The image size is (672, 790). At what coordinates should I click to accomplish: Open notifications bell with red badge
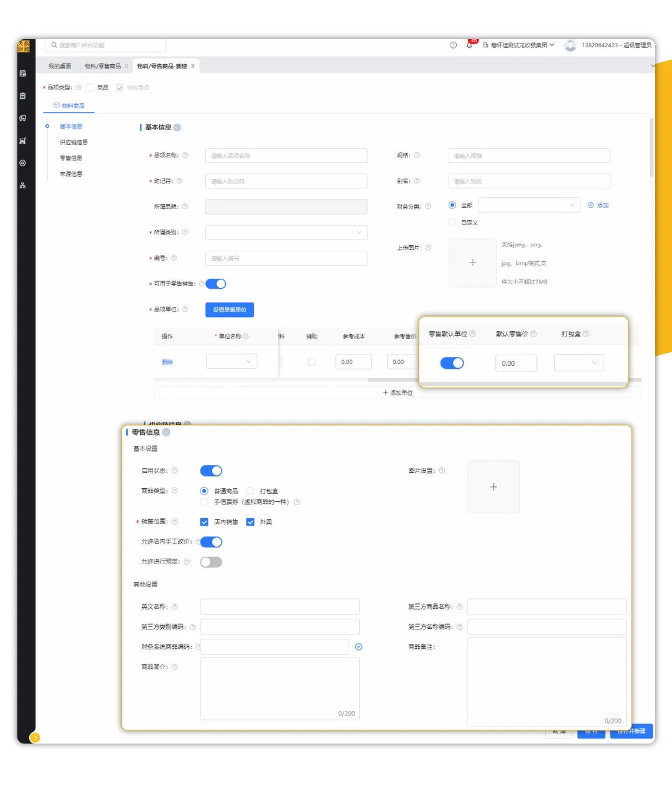click(x=470, y=45)
